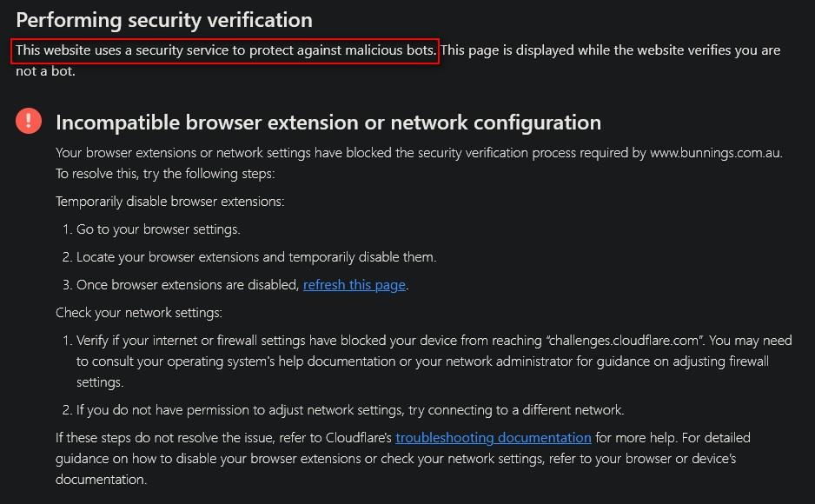Screen dimensions: 815x504
Task: Click the 'network administrator for guidance' line
Action: click(x=422, y=361)
